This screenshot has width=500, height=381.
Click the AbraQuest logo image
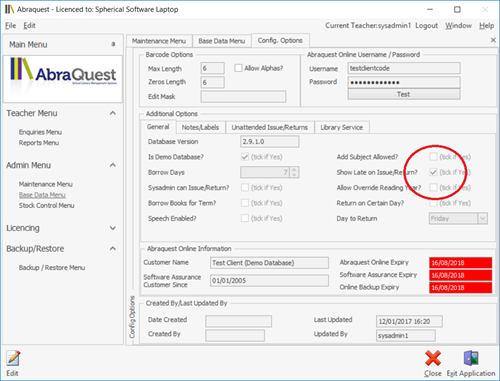coord(63,79)
